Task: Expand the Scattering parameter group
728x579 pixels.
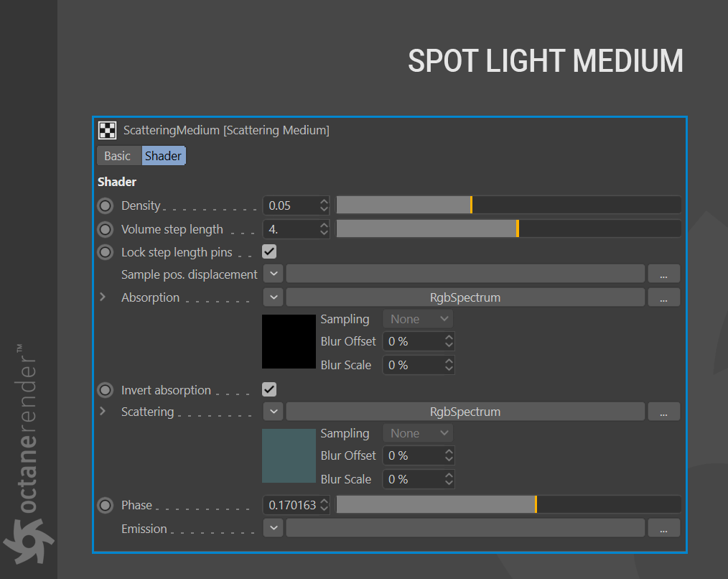Action: (x=103, y=411)
